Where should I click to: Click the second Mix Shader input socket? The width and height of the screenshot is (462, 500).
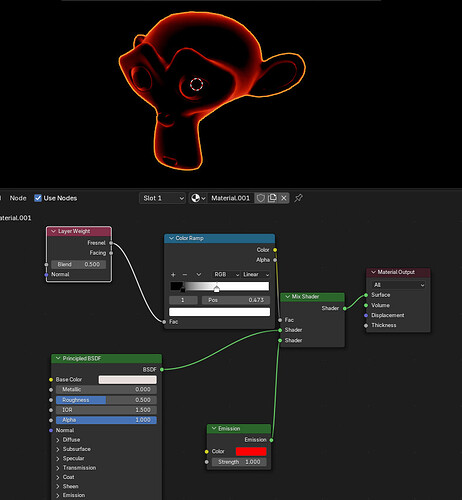click(x=280, y=340)
